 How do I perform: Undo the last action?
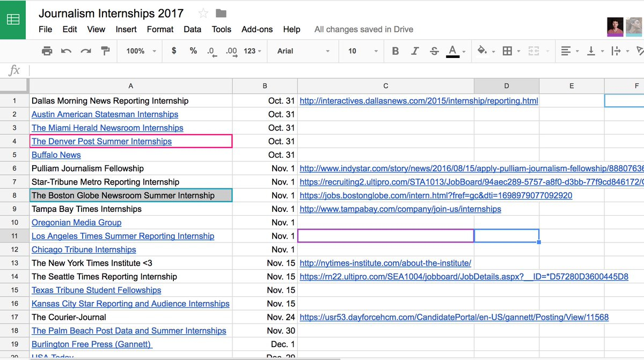tap(67, 51)
